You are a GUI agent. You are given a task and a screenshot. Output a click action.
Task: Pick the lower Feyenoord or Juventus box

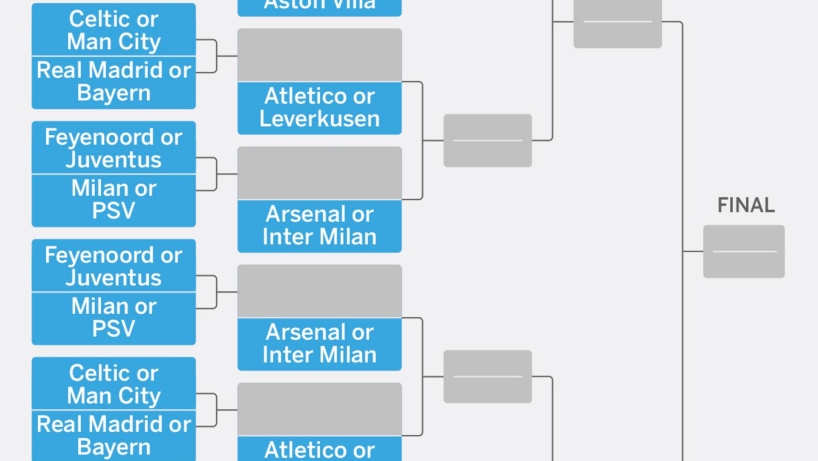(114, 265)
